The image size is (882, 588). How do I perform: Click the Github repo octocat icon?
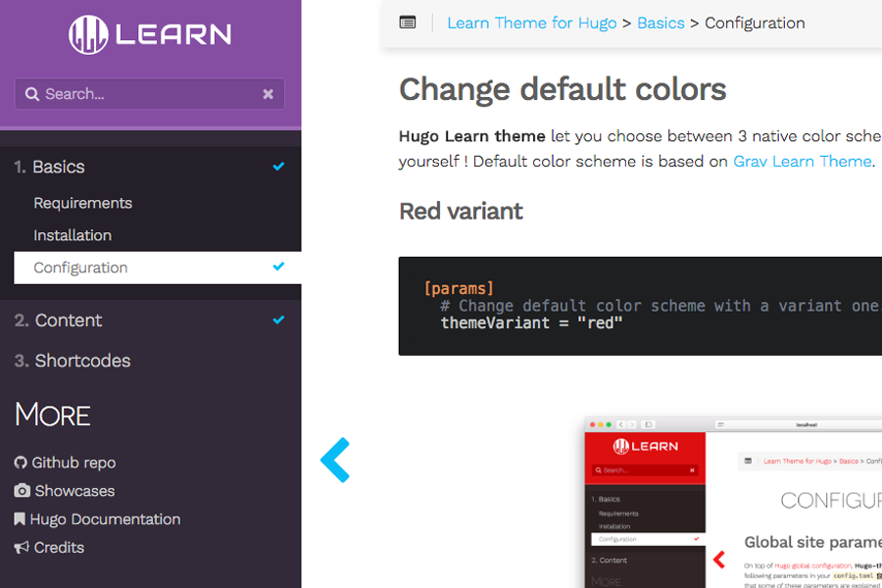pos(21,463)
